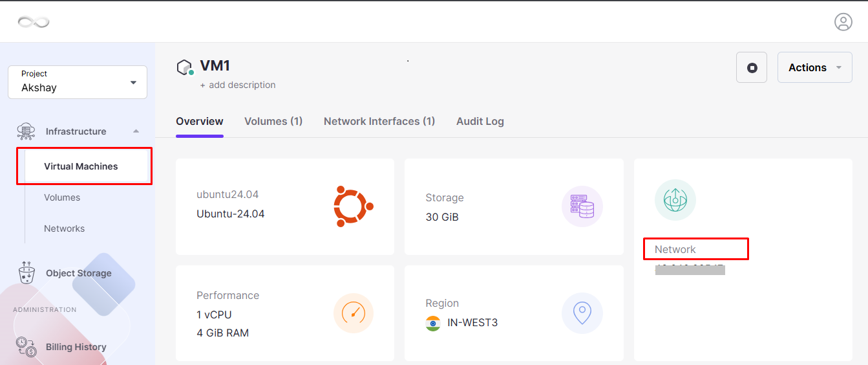This screenshot has width=868, height=365.
Task: Click the VM1 title text
Action: click(x=215, y=65)
